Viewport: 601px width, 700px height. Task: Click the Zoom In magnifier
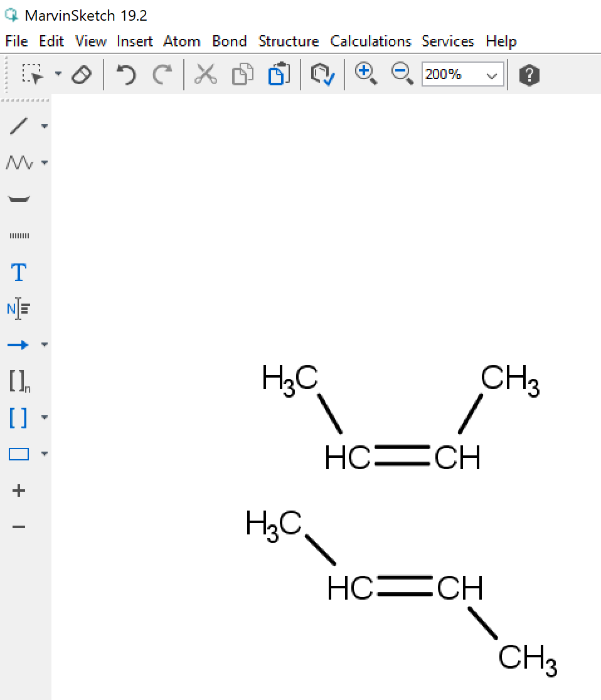point(365,74)
